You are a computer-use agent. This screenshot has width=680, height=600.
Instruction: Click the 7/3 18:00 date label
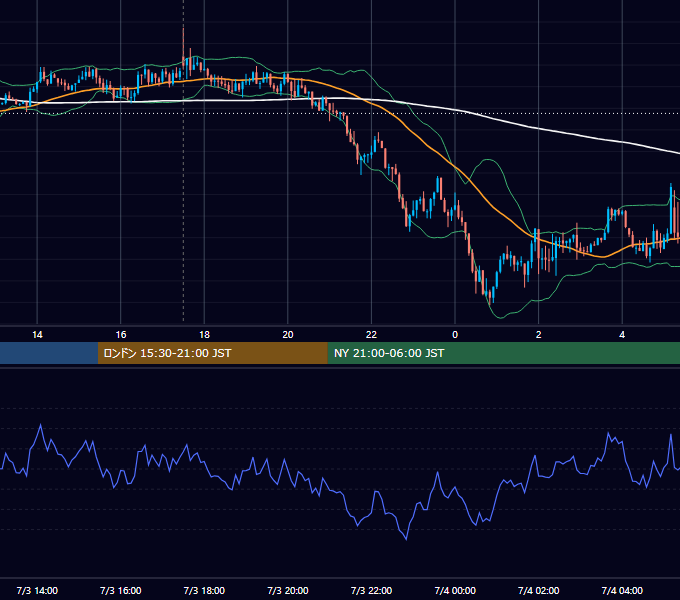click(204, 591)
